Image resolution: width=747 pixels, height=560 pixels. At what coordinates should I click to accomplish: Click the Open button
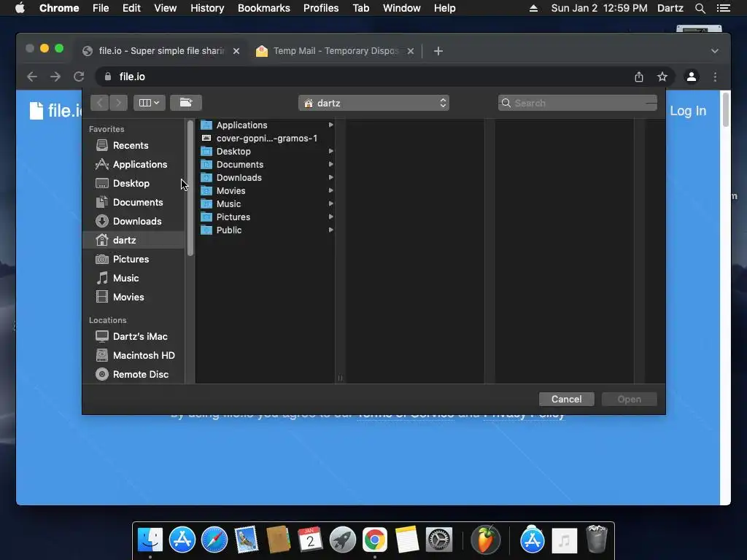pyautogui.click(x=630, y=399)
